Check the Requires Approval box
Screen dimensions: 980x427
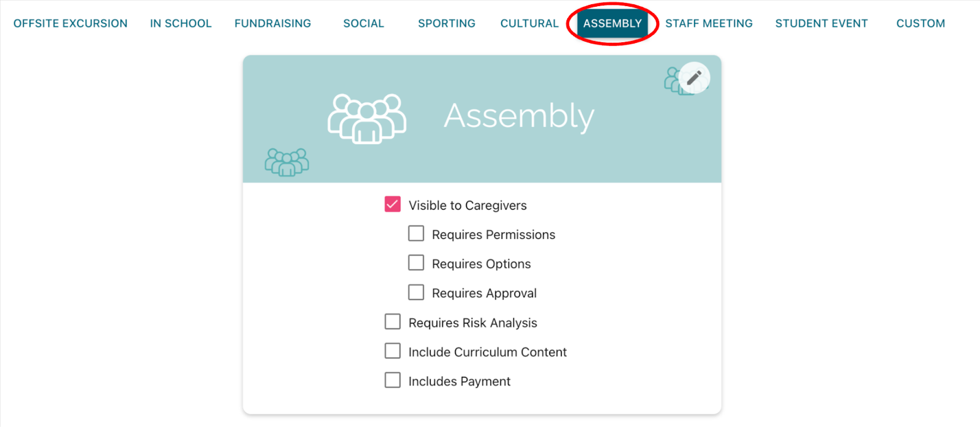(417, 293)
